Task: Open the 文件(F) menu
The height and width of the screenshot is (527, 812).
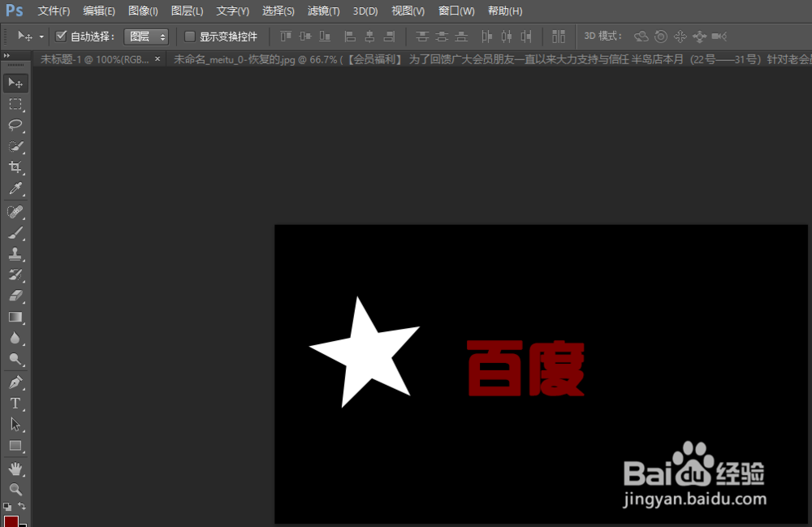Action: tap(54, 11)
